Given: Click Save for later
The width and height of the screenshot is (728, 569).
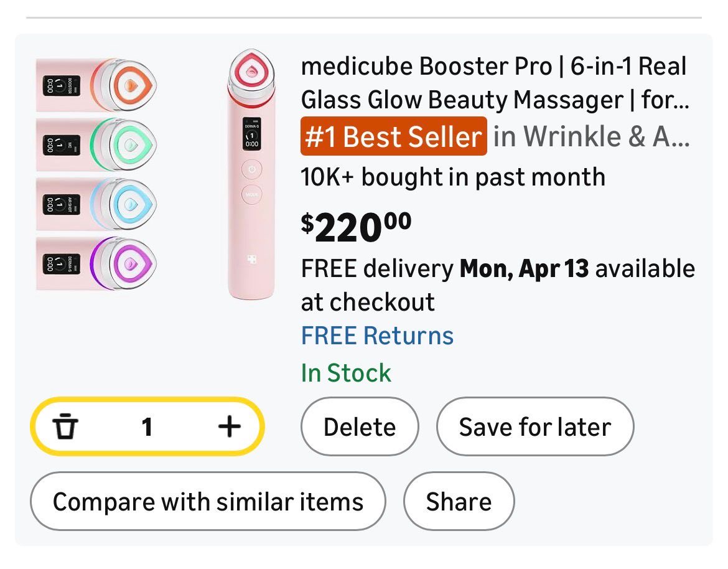Looking at the screenshot, I should pyautogui.click(x=534, y=427).
